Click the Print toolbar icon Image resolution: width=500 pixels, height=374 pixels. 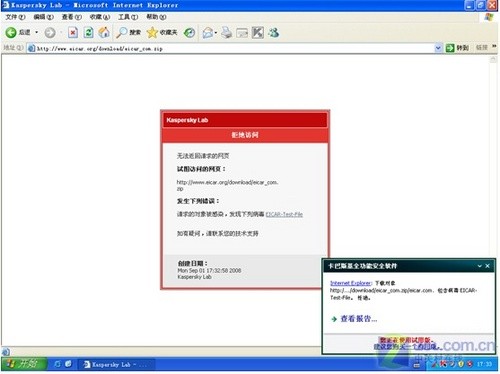point(226,33)
